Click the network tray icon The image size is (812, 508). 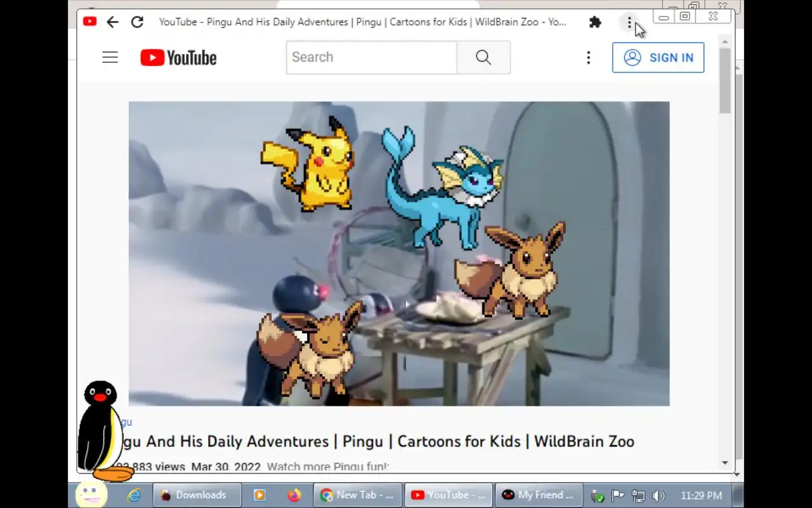click(x=638, y=496)
